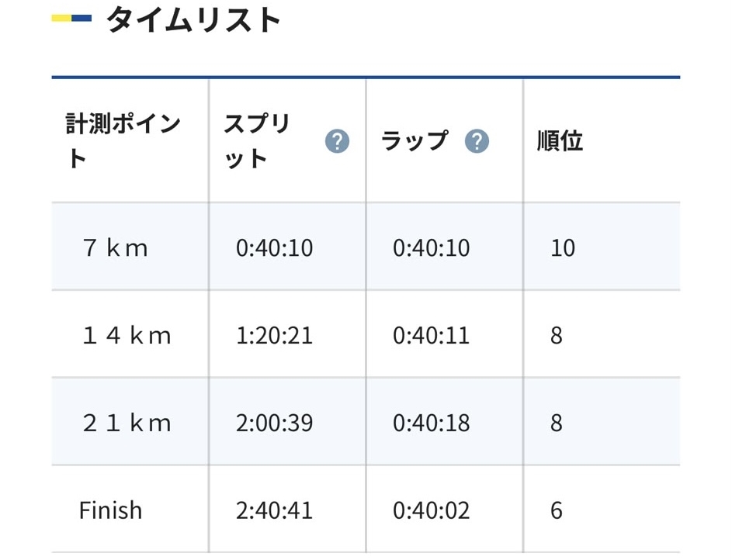Select rank 6 in the Finish row
The height and width of the screenshot is (560, 732).
tap(556, 510)
